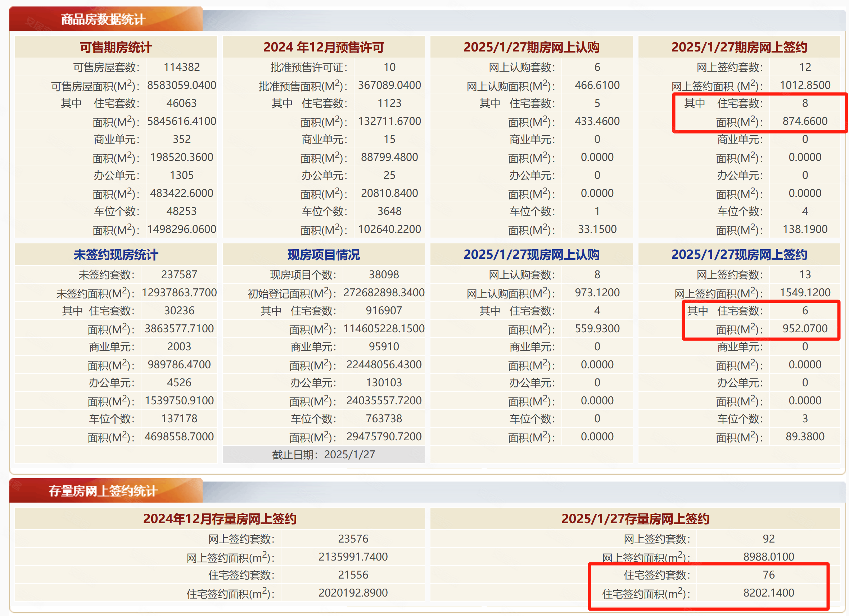Click the 现房项目个数 value 38098
849x616 pixels.
tap(384, 274)
